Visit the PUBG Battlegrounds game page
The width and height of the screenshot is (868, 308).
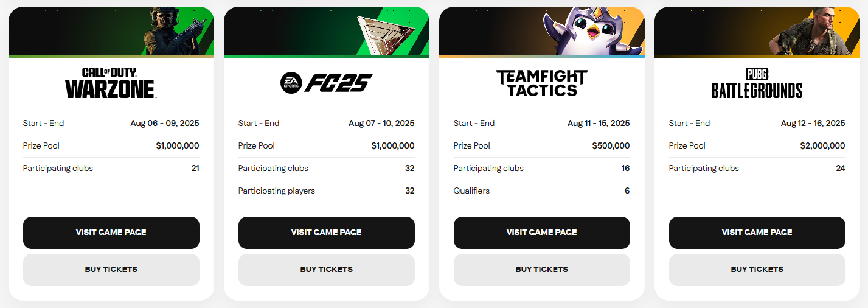coord(757,233)
